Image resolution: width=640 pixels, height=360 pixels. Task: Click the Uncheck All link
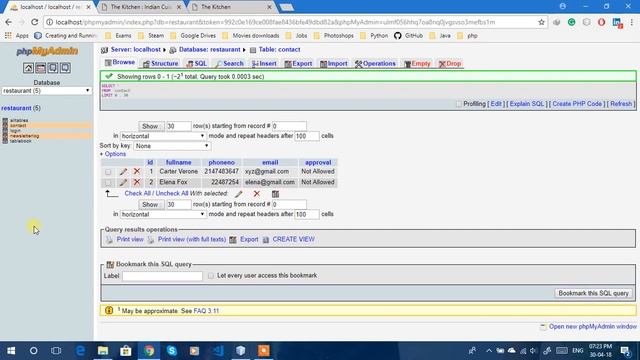click(x=172, y=193)
